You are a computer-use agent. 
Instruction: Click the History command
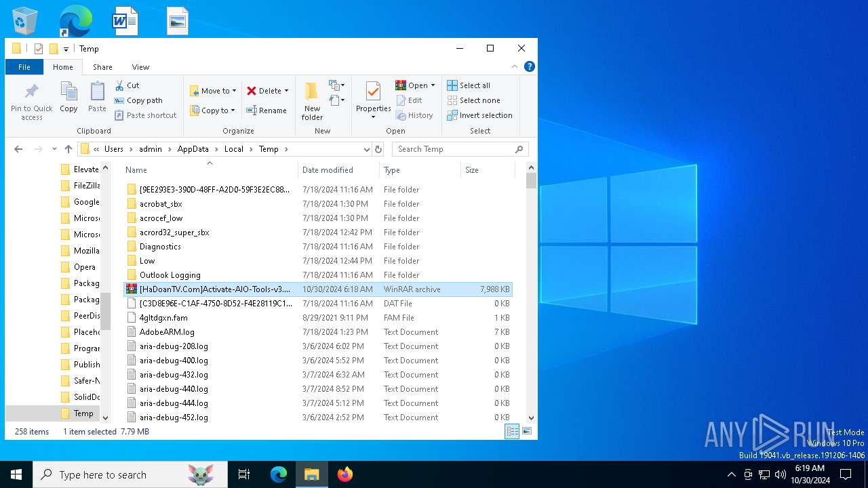point(414,115)
